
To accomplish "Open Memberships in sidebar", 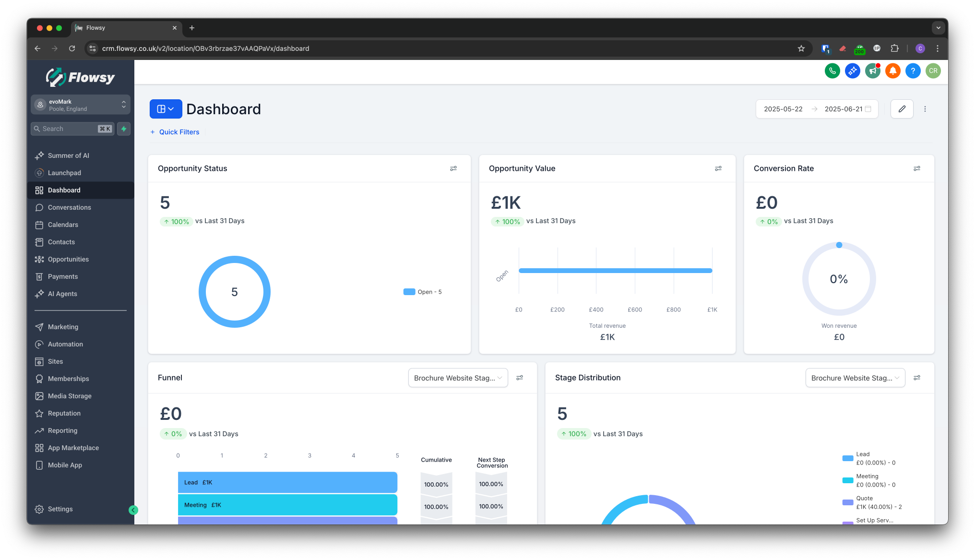I will [x=81, y=379].
